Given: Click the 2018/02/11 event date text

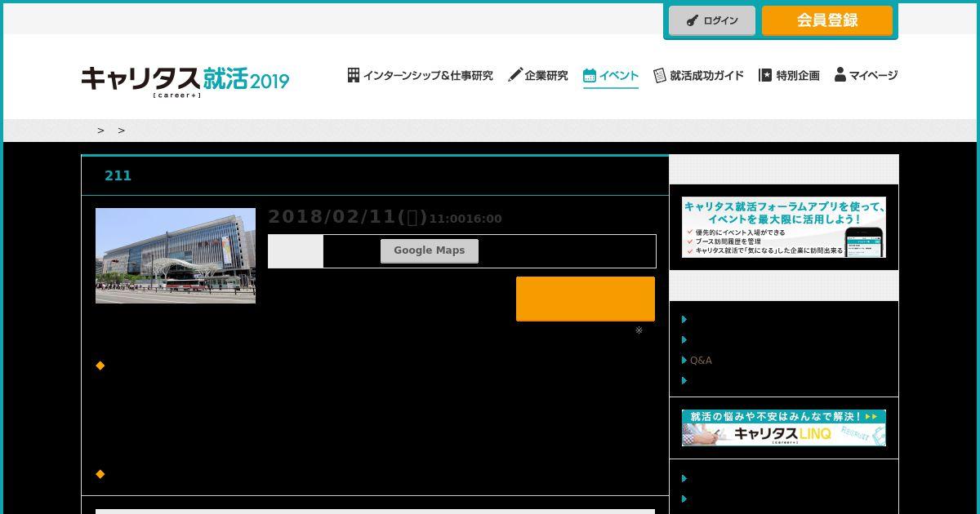Looking at the screenshot, I should [348, 216].
